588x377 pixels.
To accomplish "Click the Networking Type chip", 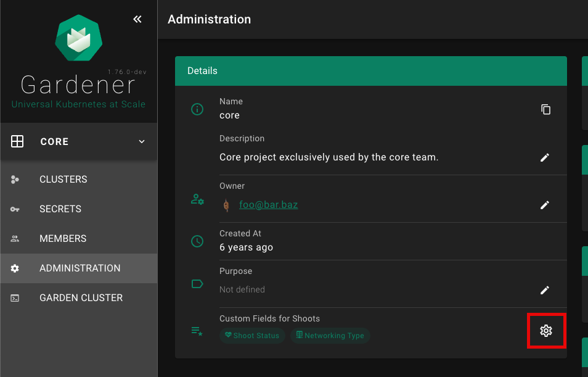I will point(330,336).
